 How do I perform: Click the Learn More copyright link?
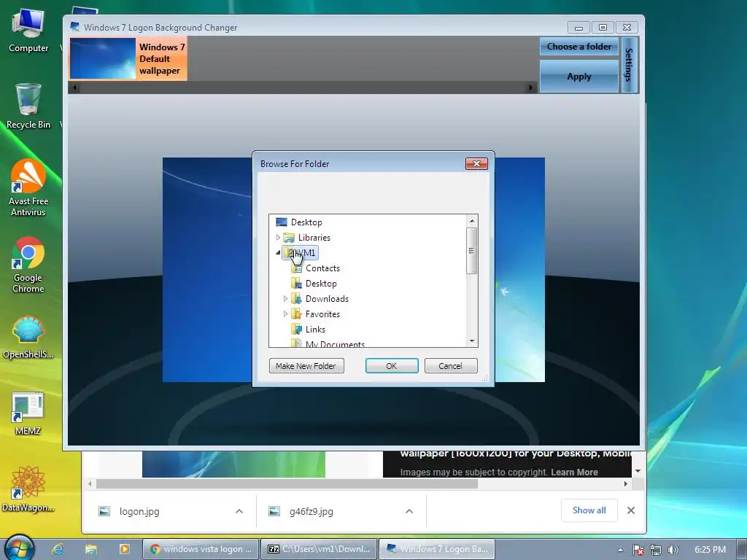pyautogui.click(x=574, y=472)
